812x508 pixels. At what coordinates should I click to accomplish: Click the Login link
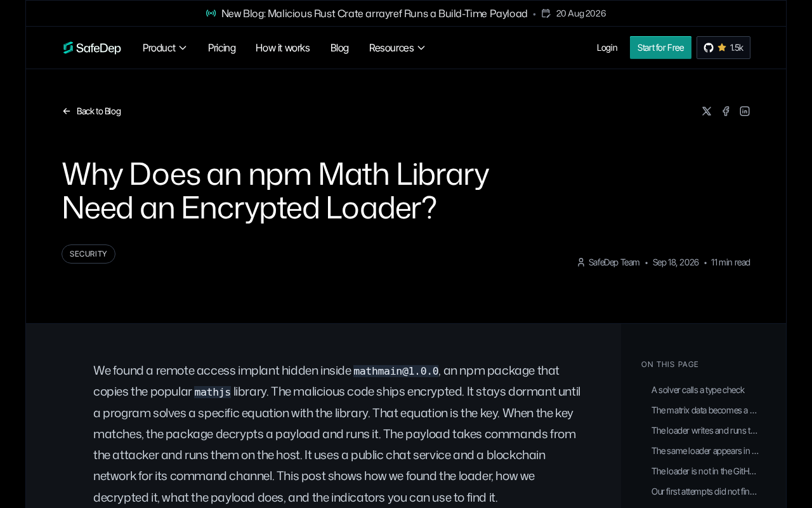click(607, 48)
